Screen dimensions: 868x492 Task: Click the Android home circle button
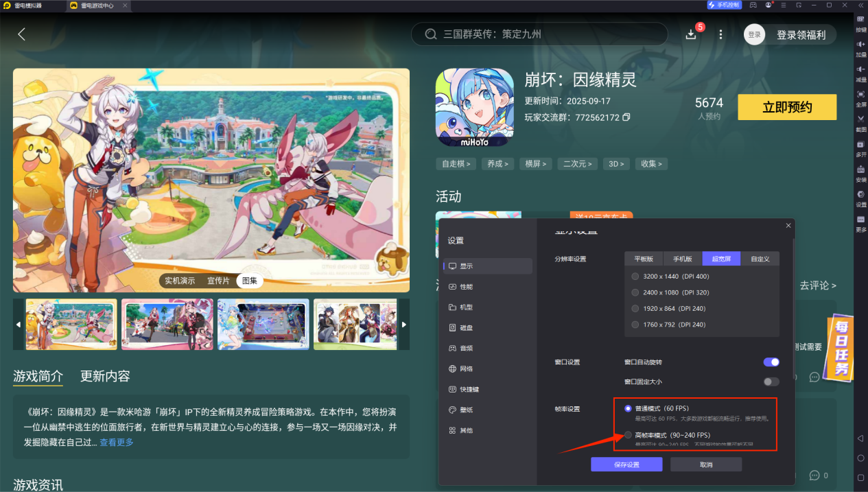pos(860,457)
